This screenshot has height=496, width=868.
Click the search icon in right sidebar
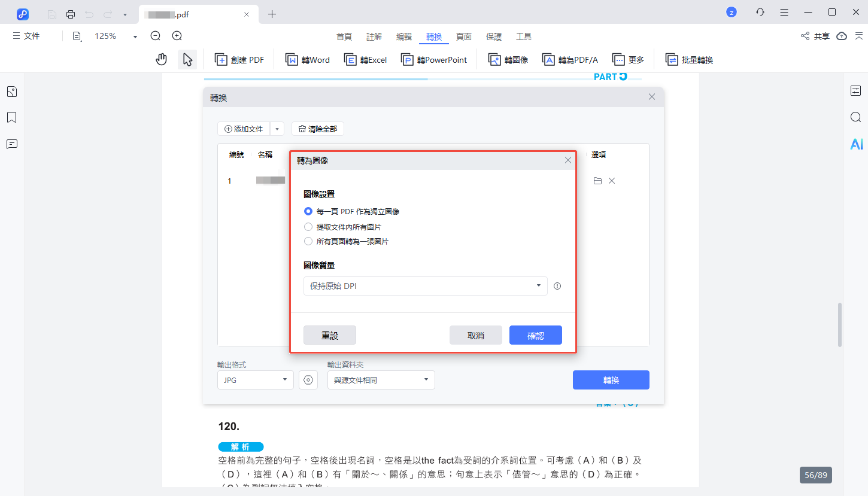click(x=855, y=117)
